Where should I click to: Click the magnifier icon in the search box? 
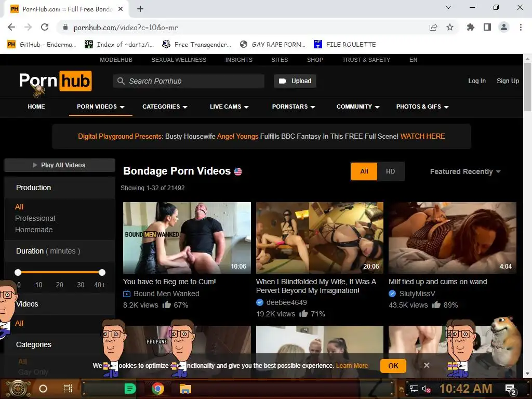coord(121,81)
